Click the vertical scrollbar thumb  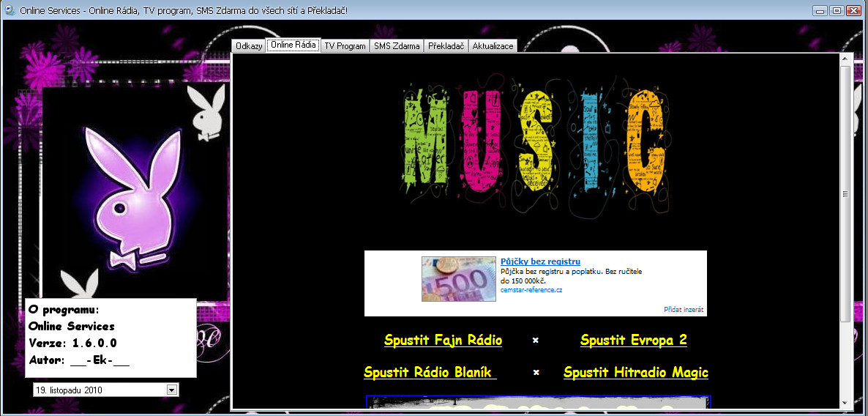845,193
